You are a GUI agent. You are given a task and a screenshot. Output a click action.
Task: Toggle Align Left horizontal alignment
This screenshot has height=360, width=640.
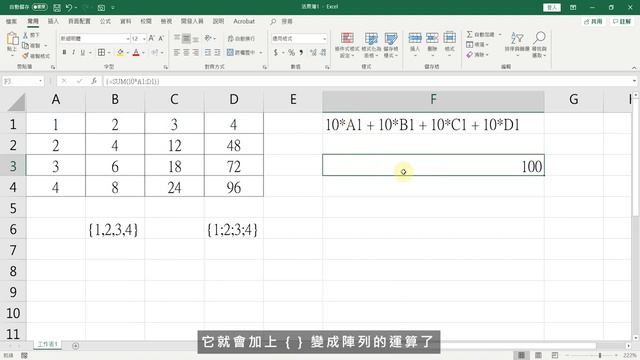point(177,52)
